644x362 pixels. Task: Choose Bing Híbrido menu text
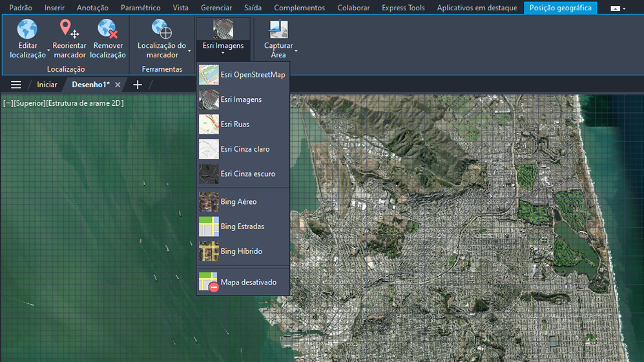241,251
